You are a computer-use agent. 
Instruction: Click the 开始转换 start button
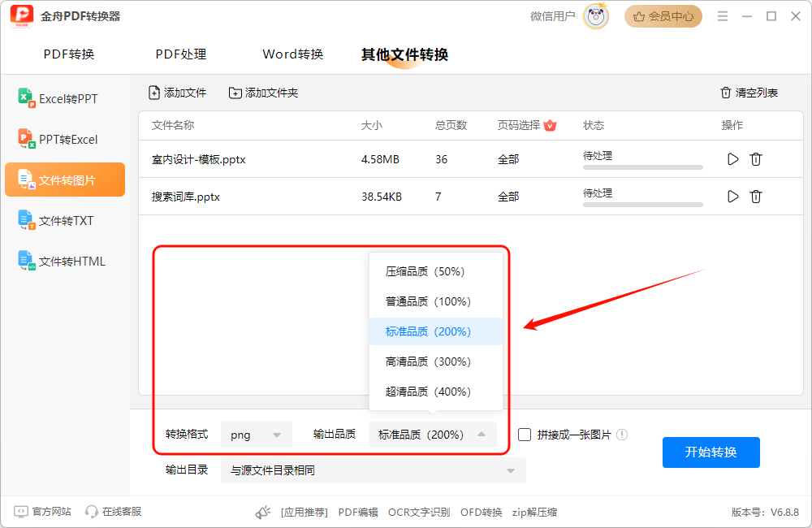[711, 452]
